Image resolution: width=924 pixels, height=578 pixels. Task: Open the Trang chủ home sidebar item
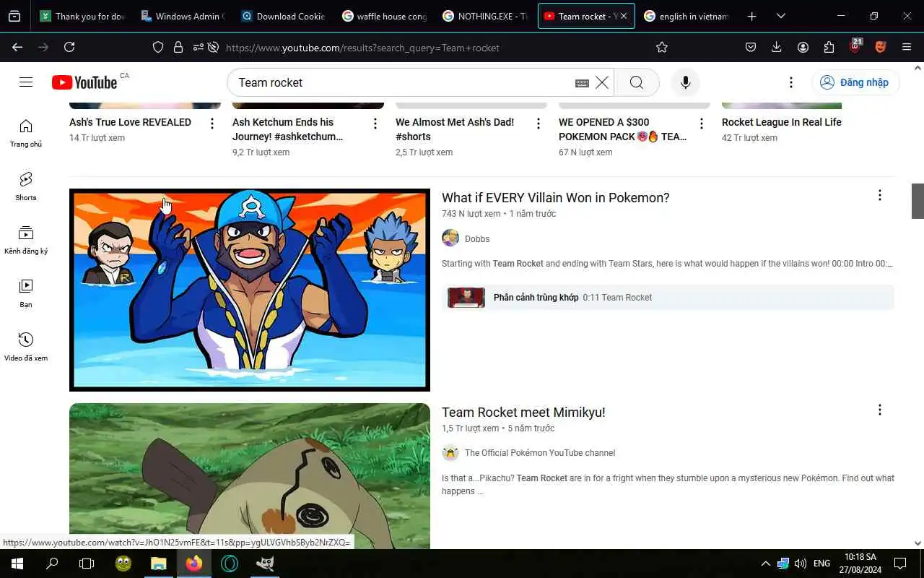pos(26,134)
